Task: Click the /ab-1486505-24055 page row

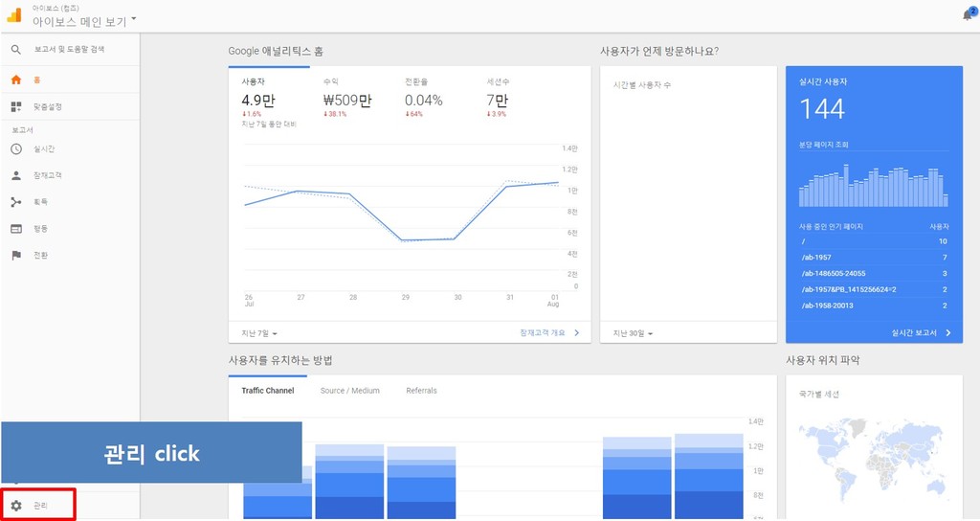Action: (874, 273)
